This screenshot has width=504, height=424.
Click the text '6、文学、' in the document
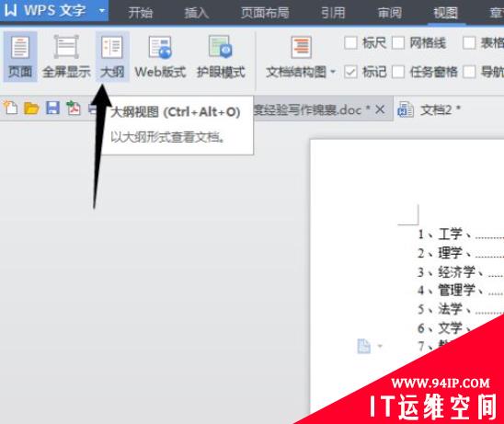tap(444, 328)
